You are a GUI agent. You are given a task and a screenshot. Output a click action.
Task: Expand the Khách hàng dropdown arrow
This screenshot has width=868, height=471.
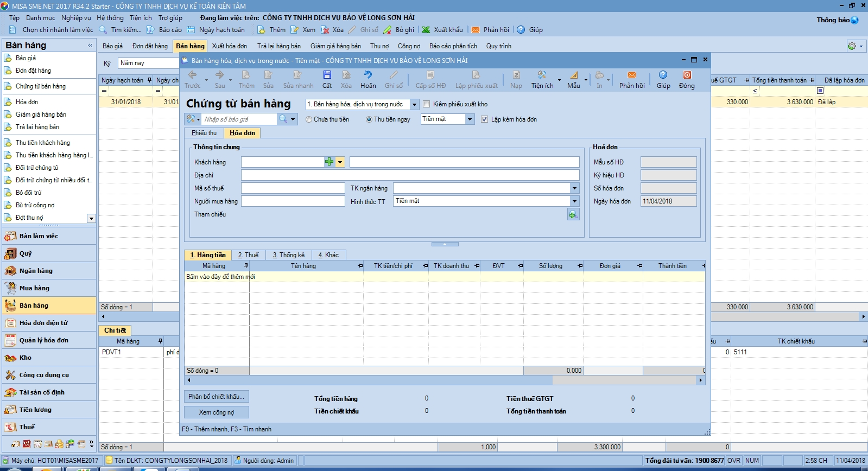[340, 162]
